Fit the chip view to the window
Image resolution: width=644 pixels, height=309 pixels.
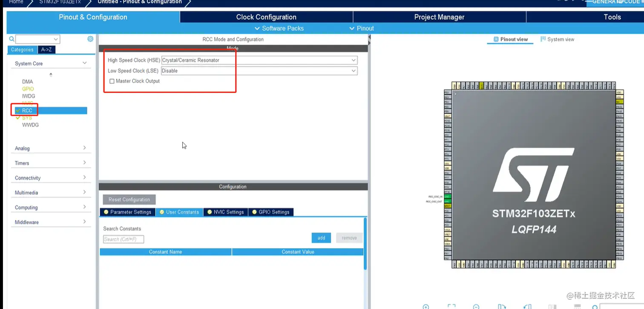click(451, 307)
